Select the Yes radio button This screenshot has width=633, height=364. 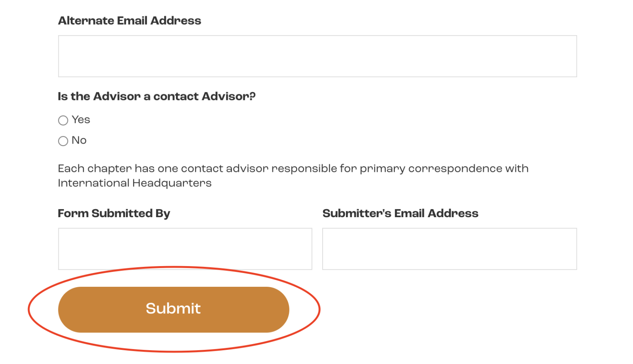tap(63, 120)
